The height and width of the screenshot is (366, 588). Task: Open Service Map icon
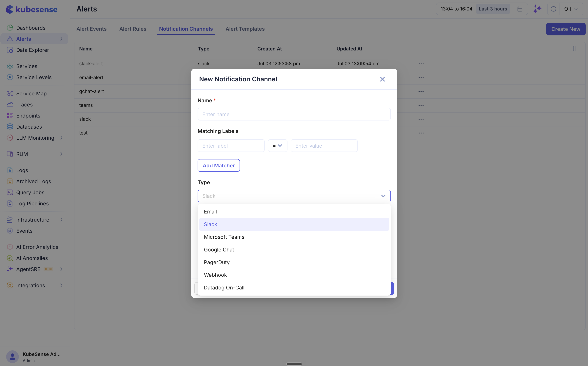10,93
